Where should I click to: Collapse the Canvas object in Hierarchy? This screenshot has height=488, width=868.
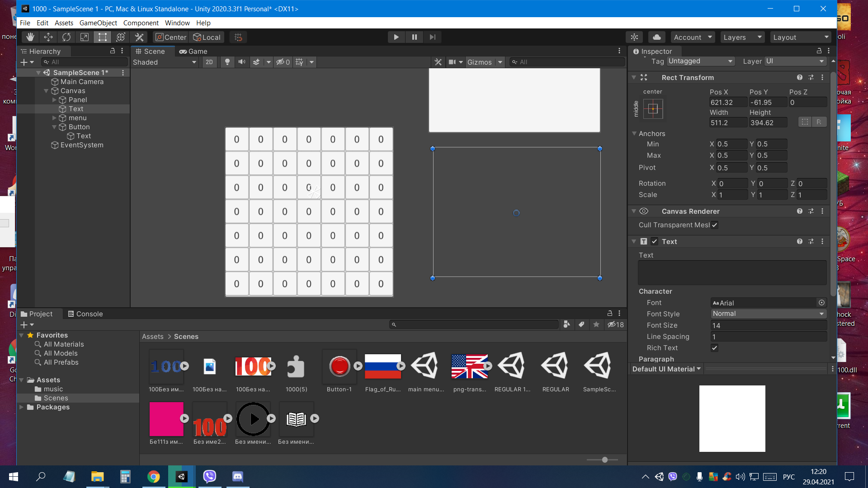point(46,91)
